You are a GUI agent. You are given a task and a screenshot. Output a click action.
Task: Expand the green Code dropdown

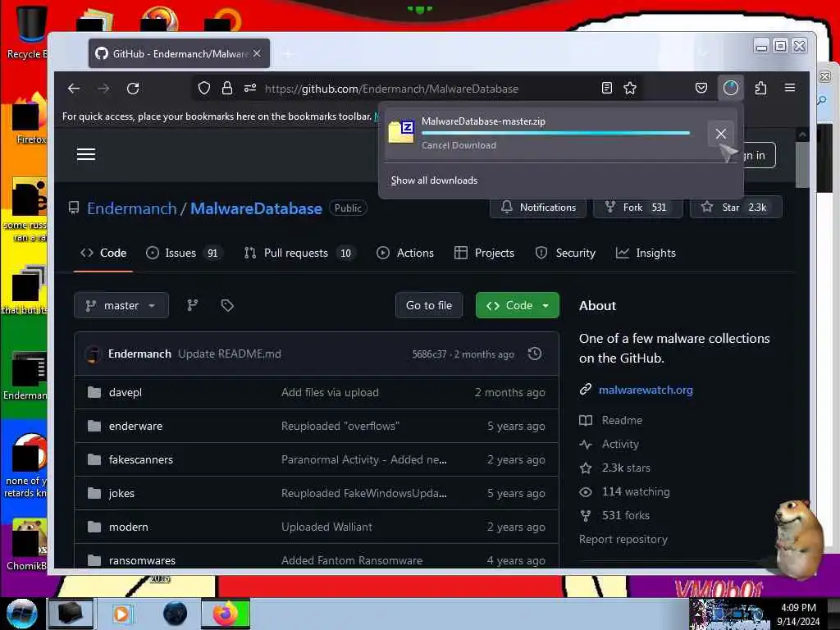click(x=518, y=305)
